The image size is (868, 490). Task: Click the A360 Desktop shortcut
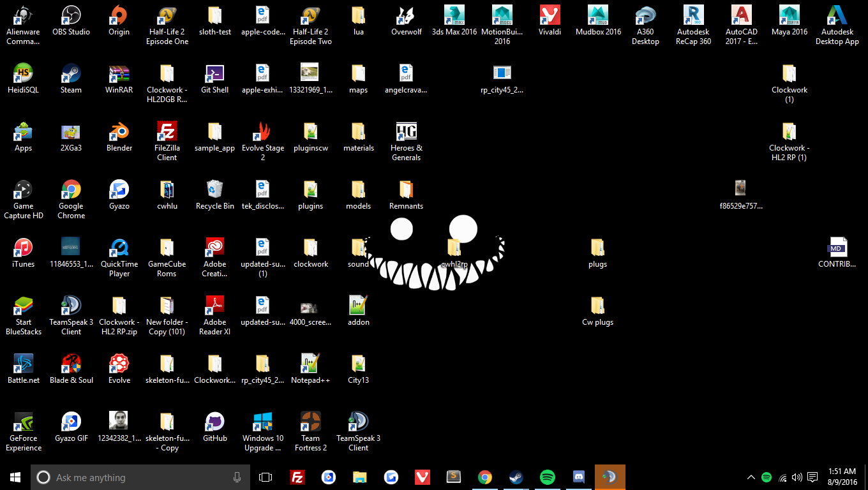(645, 25)
